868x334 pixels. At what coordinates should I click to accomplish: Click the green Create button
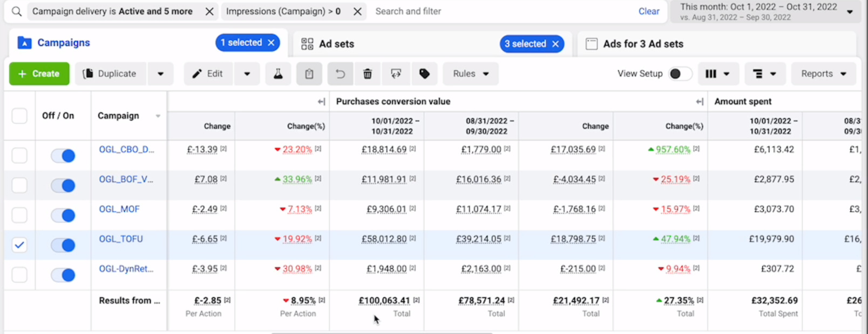(39, 74)
